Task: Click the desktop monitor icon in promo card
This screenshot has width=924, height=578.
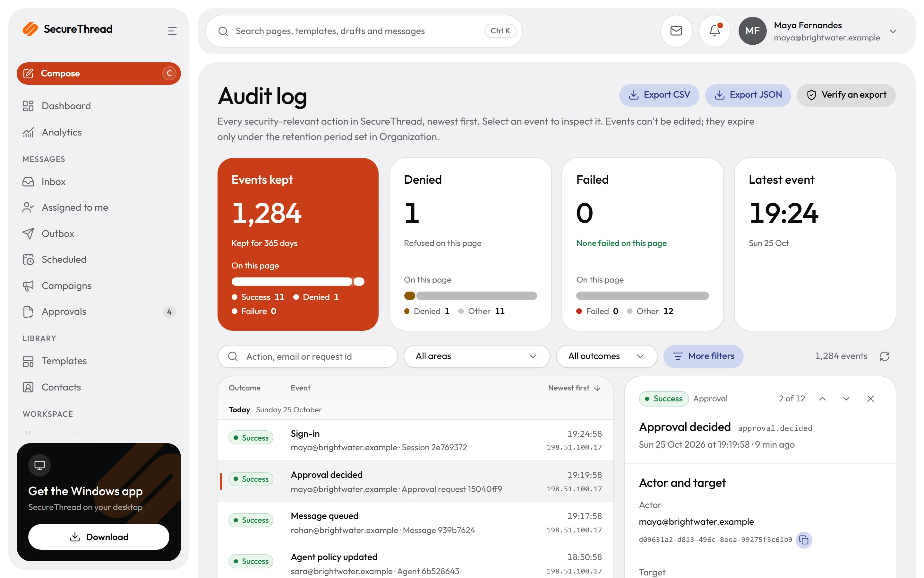Action: pos(39,465)
